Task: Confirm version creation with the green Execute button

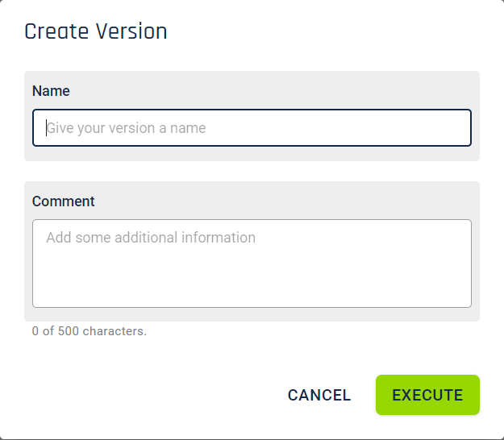Action: click(427, 395)
